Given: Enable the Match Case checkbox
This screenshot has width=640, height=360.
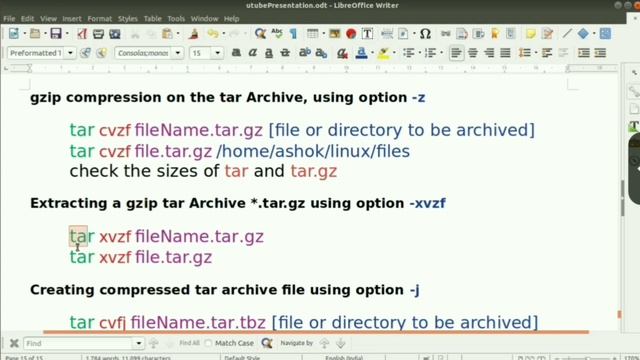Looking at the screenshot, I should pyautogui.click(x=209, y=343).
